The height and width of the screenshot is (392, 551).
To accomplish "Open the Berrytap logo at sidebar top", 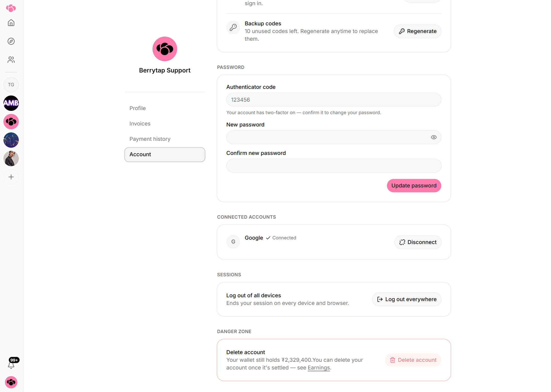I will pos(11,8).
